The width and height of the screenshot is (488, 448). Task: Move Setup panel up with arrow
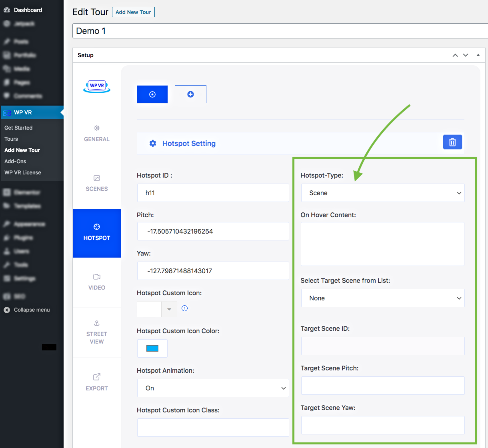click(455, 55)
